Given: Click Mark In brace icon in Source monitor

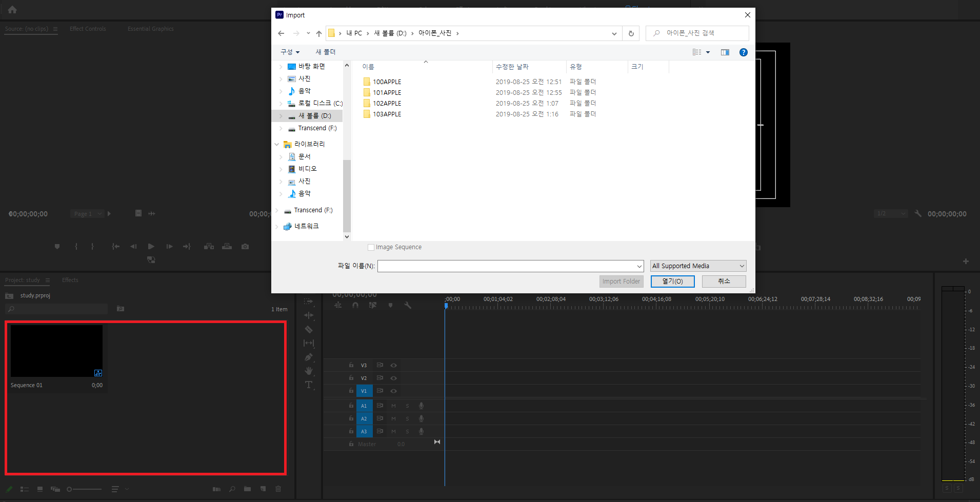Looking at the screenshot, I should (76, 247).
